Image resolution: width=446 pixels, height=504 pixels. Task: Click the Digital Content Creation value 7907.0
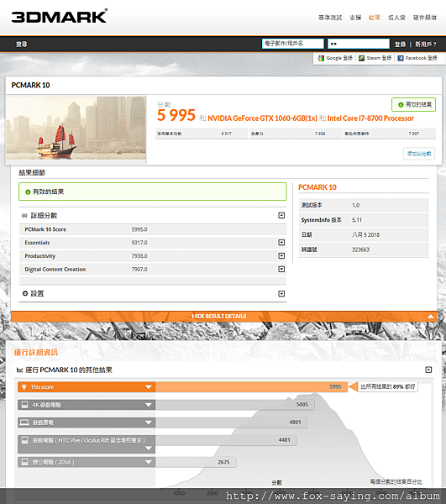point(139,270)
